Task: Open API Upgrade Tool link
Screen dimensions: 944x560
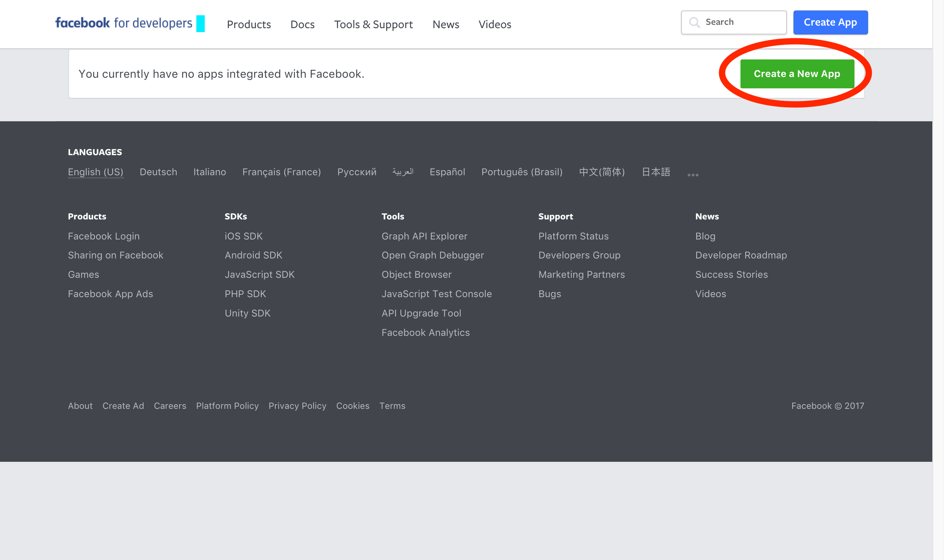Action: coord(421,313)
